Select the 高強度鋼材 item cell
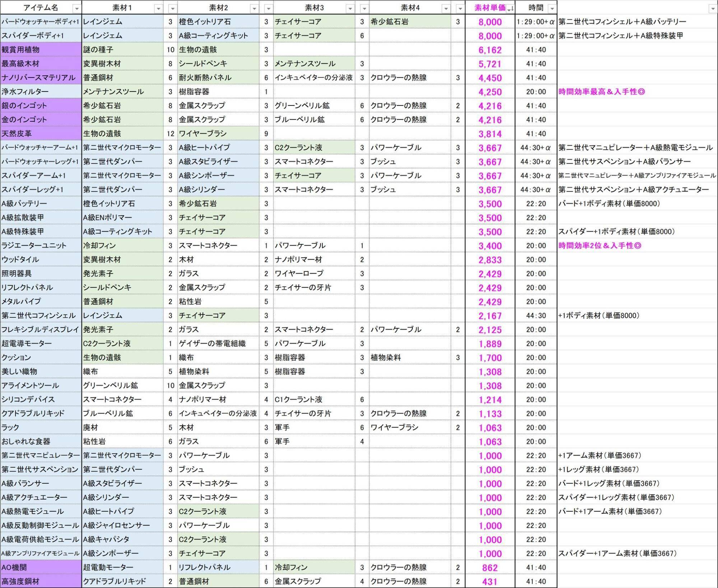Image resolution: width=718 pixels, height=588 pixels. tap(41, 581)
